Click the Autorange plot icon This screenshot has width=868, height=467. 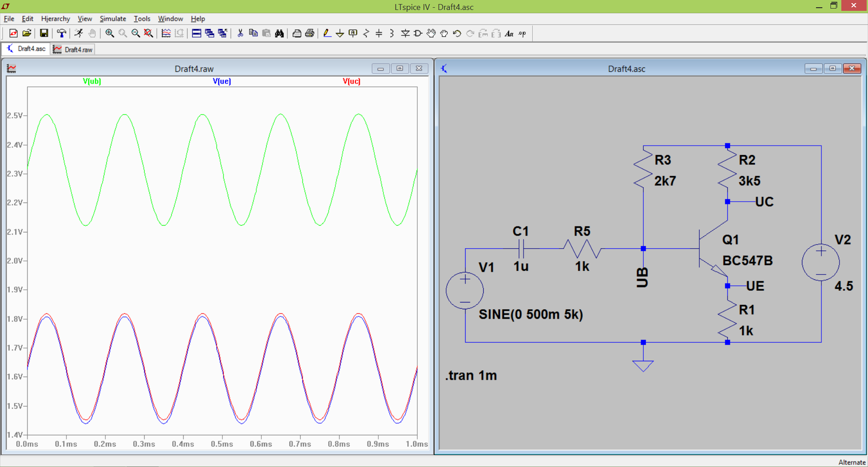pyautogui.click(x=166, y=33)
